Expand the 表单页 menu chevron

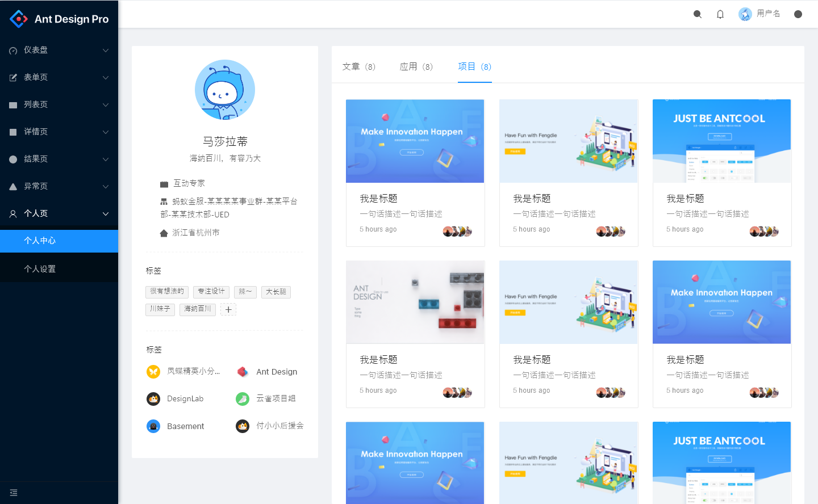[x=106, y=78]
